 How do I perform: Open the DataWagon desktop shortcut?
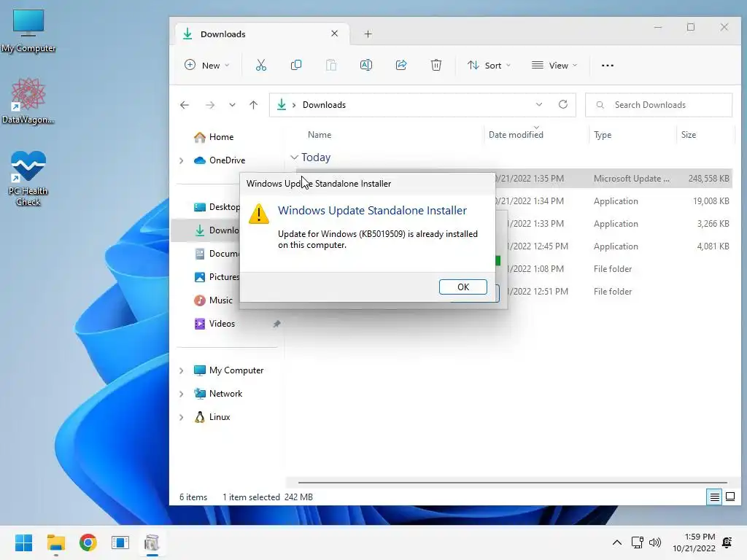tap(28, 101)
